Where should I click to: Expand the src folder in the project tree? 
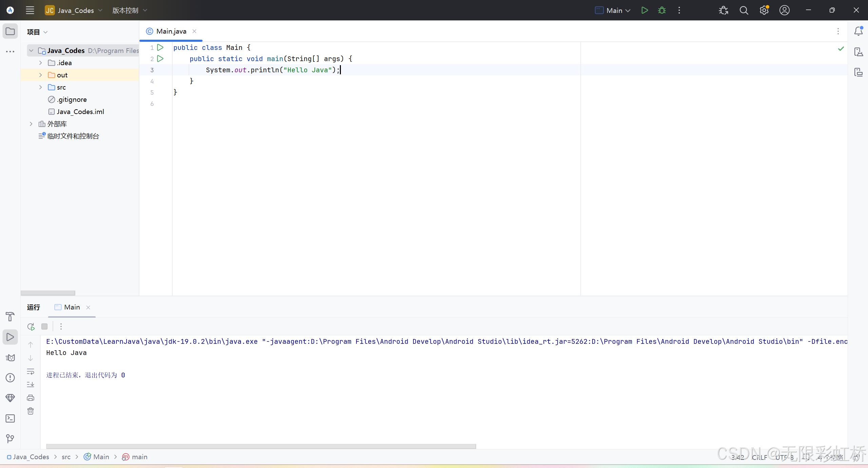coord(40,87)
